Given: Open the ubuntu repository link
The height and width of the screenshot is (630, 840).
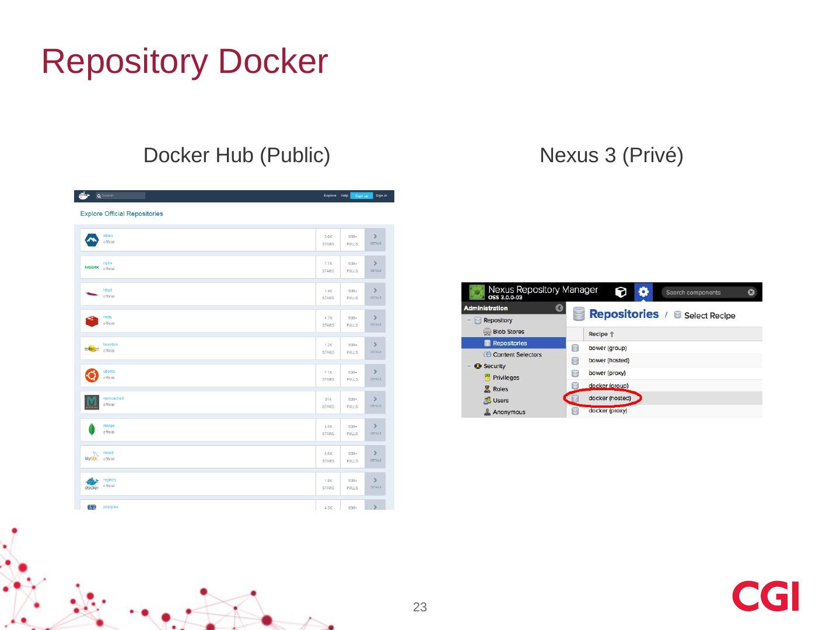Looking at the screenshot, I should 109,371.
